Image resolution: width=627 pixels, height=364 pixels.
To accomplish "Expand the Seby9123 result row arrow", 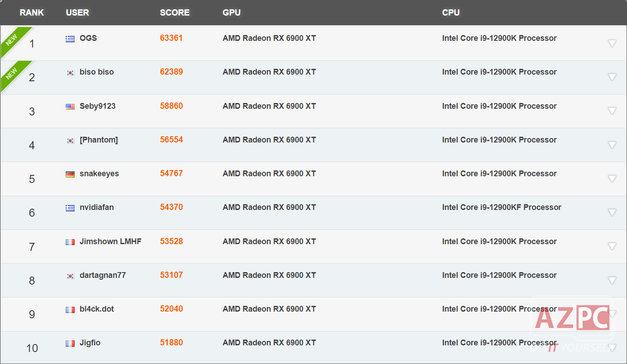I will coord(612,111).
